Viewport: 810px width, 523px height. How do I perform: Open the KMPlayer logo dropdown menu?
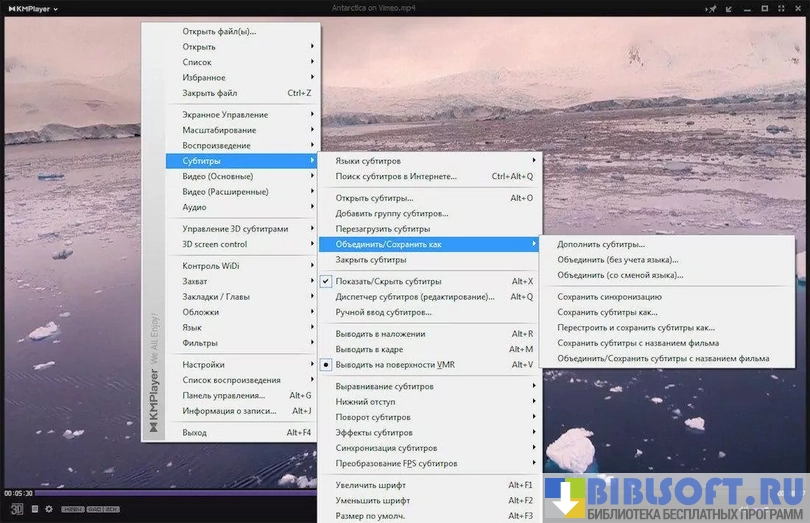tap(30, 8)
